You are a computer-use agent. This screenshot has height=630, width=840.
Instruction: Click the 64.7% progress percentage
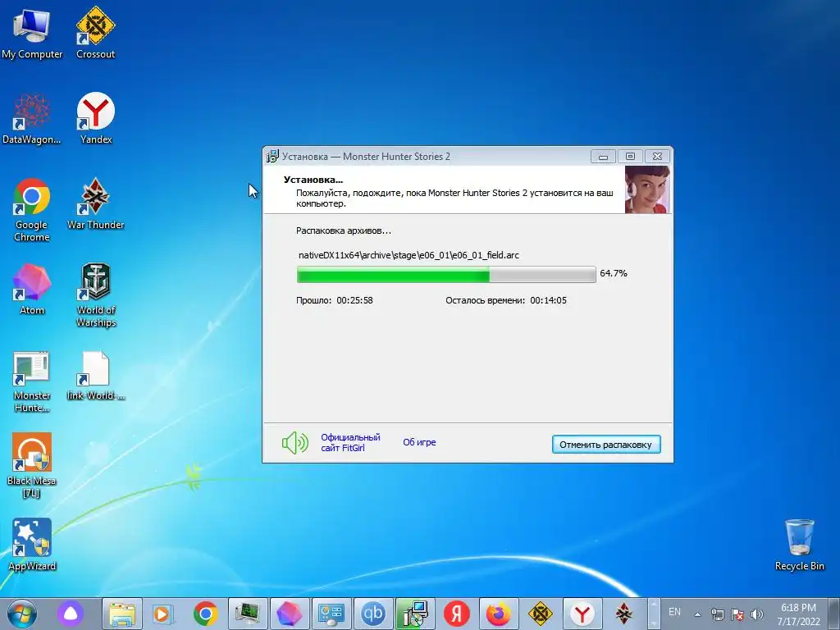tap(614, 273)
